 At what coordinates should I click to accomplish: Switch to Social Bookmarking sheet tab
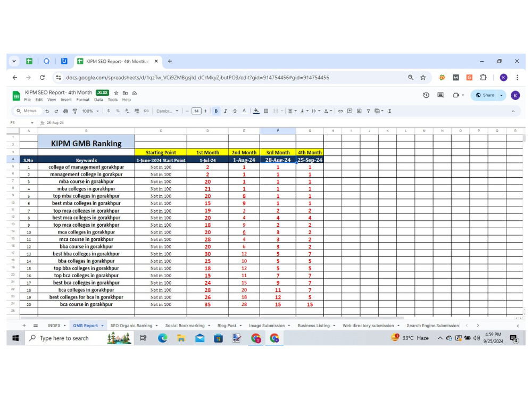point(185,326)
